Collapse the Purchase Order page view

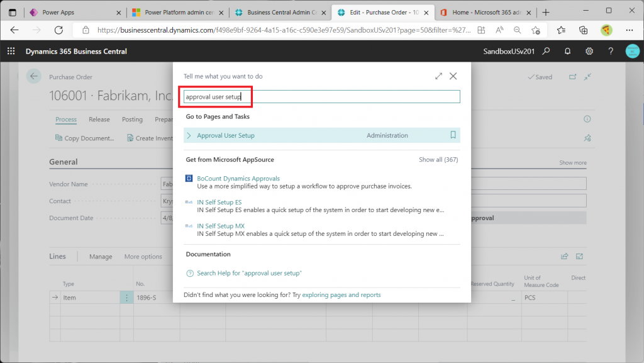(x=588, y=77)
